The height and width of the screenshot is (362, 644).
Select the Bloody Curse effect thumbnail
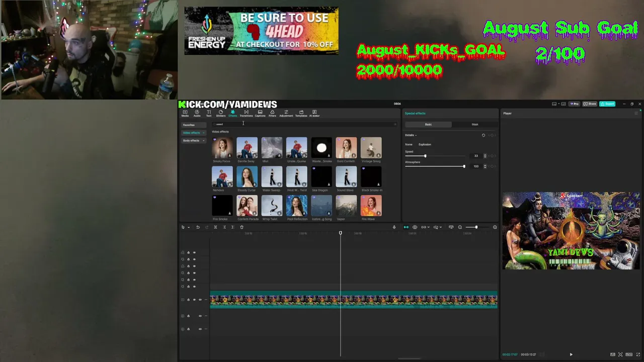247,176
